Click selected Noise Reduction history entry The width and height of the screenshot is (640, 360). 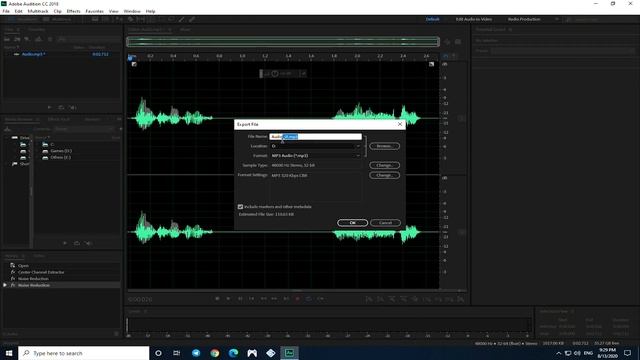[x=34, y=285]
